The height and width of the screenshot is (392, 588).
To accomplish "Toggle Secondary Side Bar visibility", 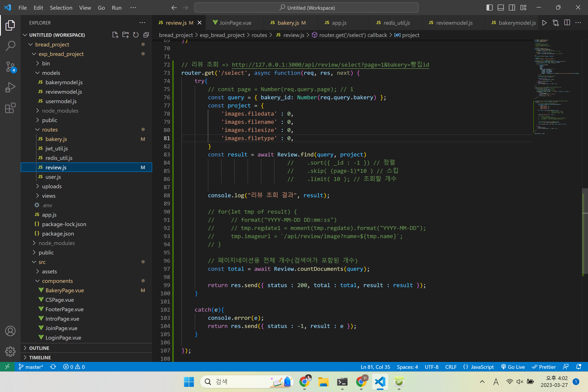I will pos(512,8).
